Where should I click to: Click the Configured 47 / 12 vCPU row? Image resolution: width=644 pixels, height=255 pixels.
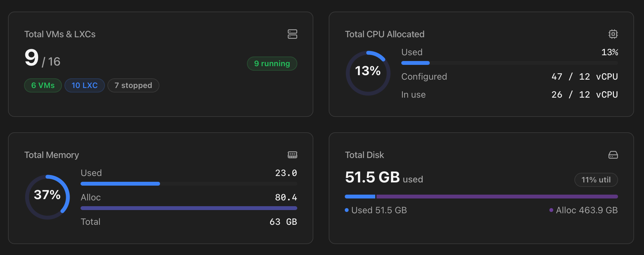click(x=510, y=76)
